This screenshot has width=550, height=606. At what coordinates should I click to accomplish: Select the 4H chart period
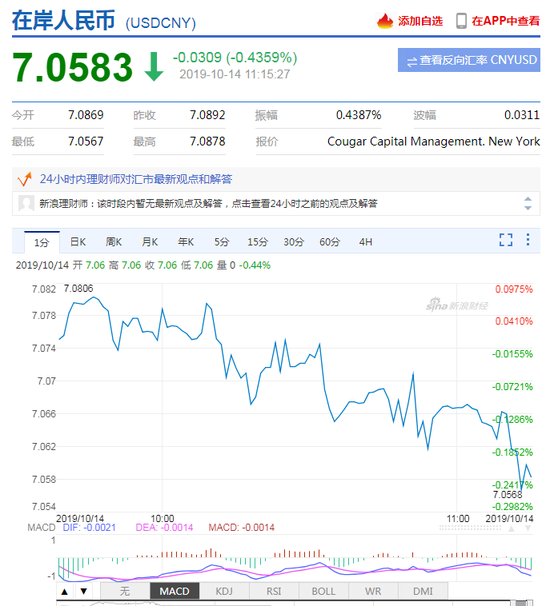[x=365, y=242]
